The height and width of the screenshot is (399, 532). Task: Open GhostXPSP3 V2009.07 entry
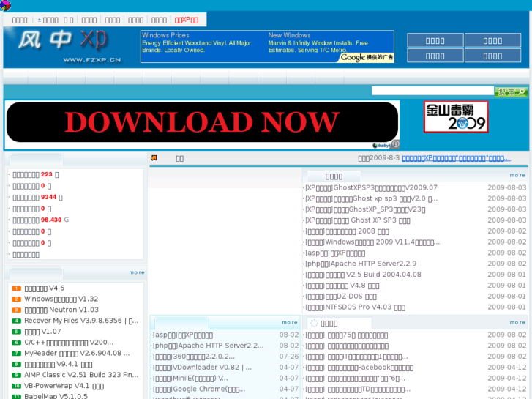point(371,187)
